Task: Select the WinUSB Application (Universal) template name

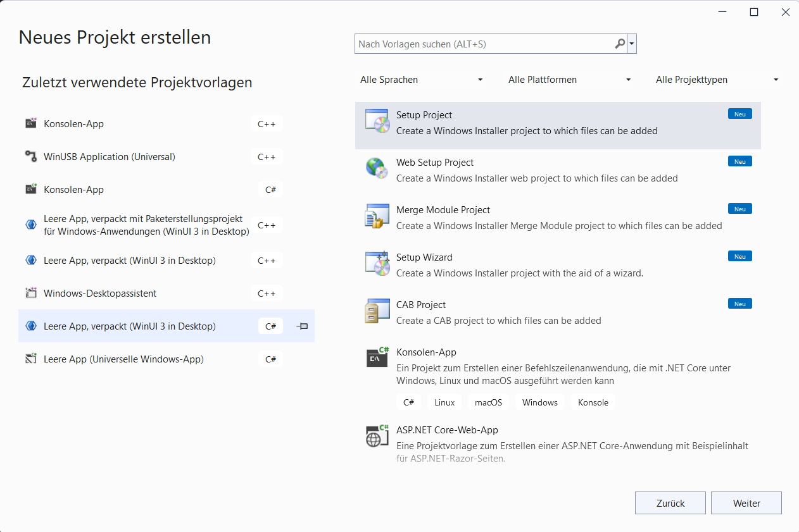Action: (x=110, y=156)
